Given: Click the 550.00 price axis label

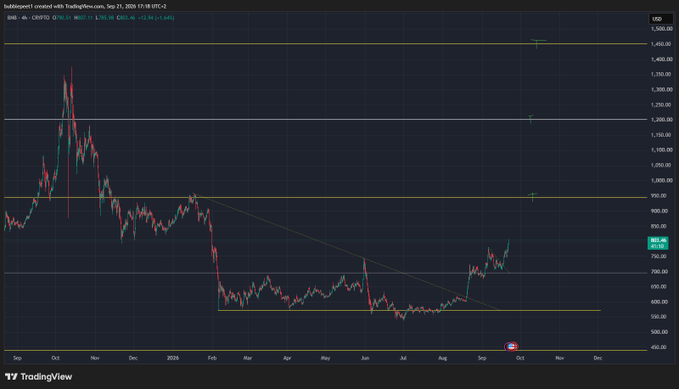Looking at the screenshot, I should pyautogui.click(x=659, y=317).
